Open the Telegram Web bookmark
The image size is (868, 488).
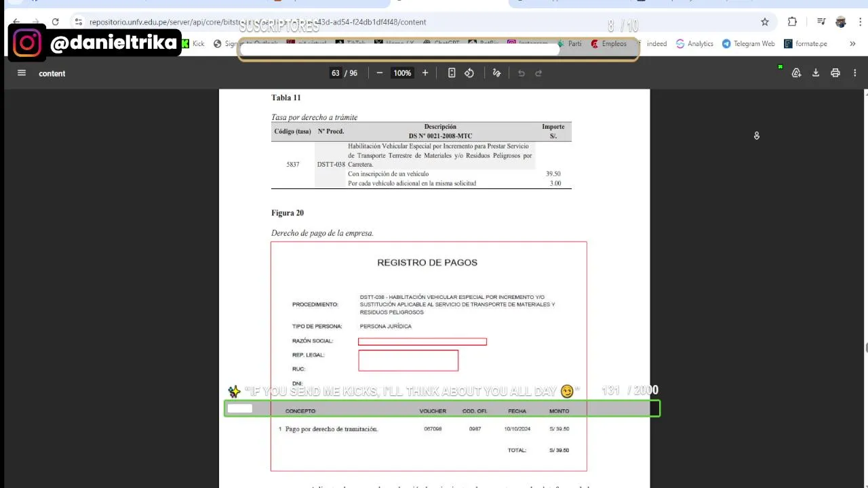click(x=748, y=43)
